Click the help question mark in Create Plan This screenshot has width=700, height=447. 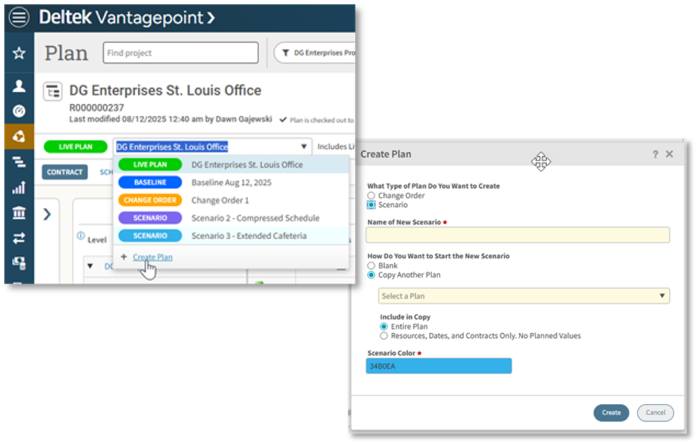(655, 154)
